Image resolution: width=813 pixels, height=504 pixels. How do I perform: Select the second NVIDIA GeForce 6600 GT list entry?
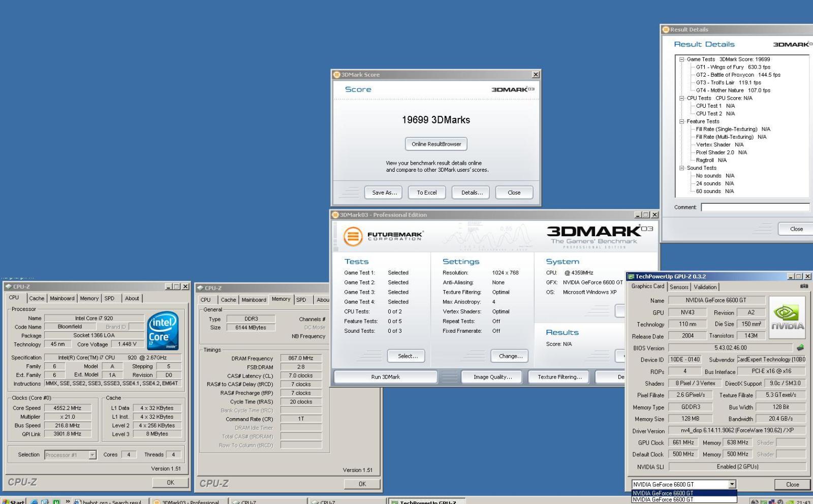coord(684,499)
